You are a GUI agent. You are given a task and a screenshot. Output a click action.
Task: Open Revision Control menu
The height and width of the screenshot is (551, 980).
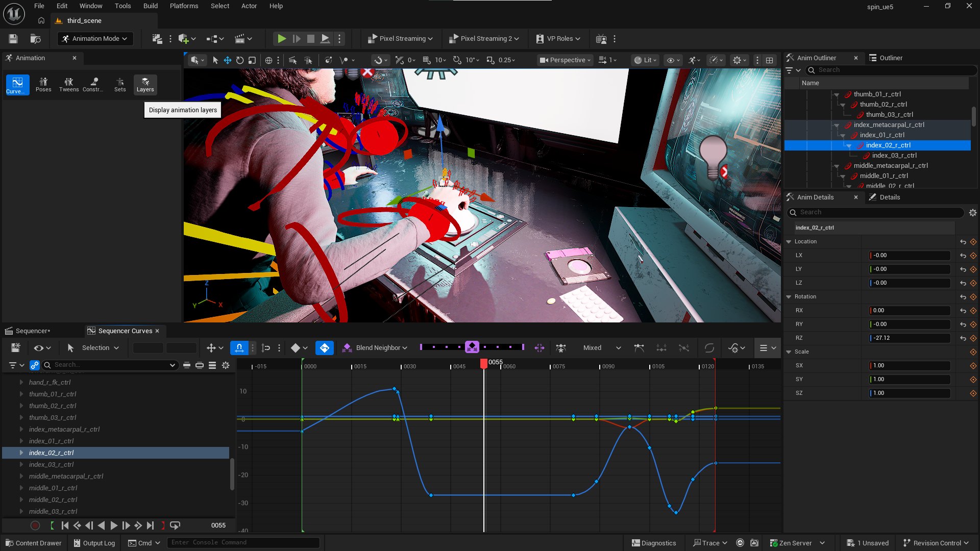[x=936, y=543]
